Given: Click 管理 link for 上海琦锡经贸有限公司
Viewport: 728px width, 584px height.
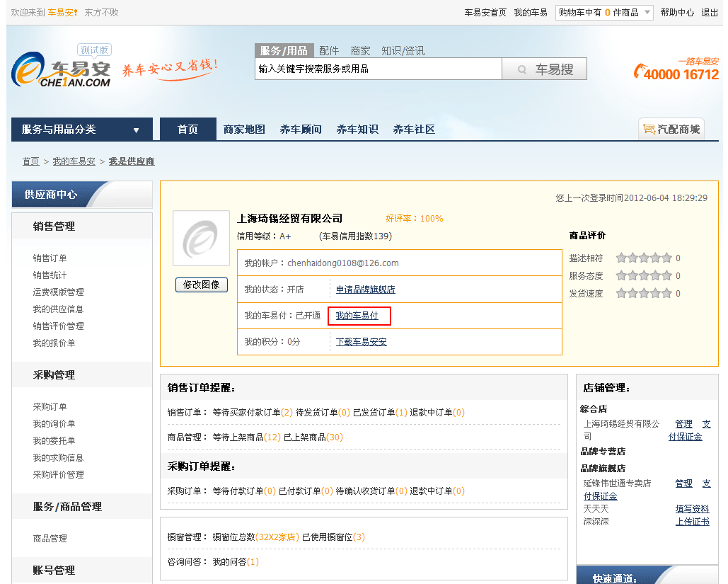Looking at the screenshot, I should click(684, 424).
